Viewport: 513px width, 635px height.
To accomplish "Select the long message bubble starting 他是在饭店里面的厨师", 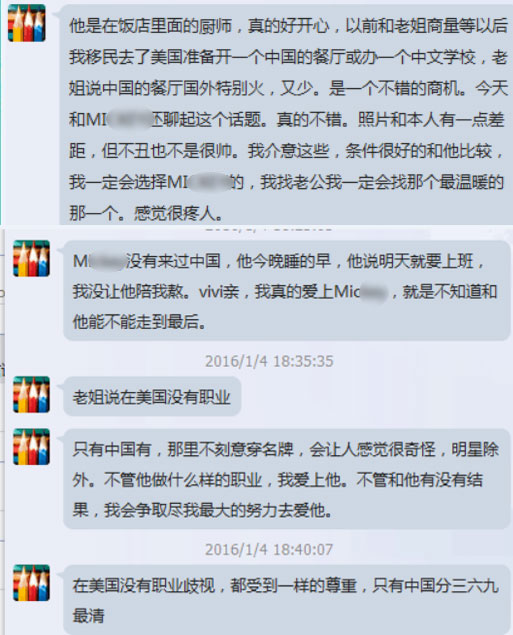I will (286, 115).
